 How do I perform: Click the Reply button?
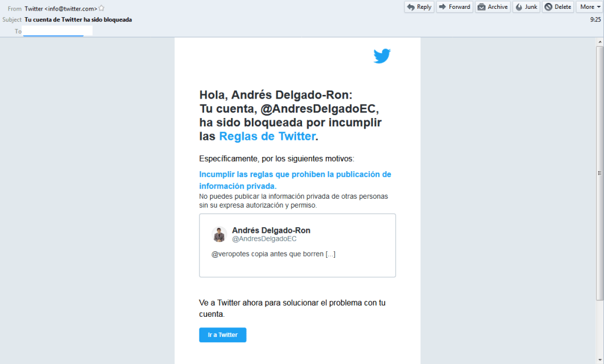pos(419,7)
